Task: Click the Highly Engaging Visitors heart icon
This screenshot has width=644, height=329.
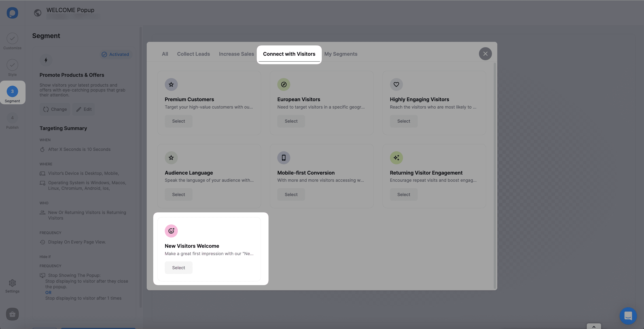Action: coord(396,85)
